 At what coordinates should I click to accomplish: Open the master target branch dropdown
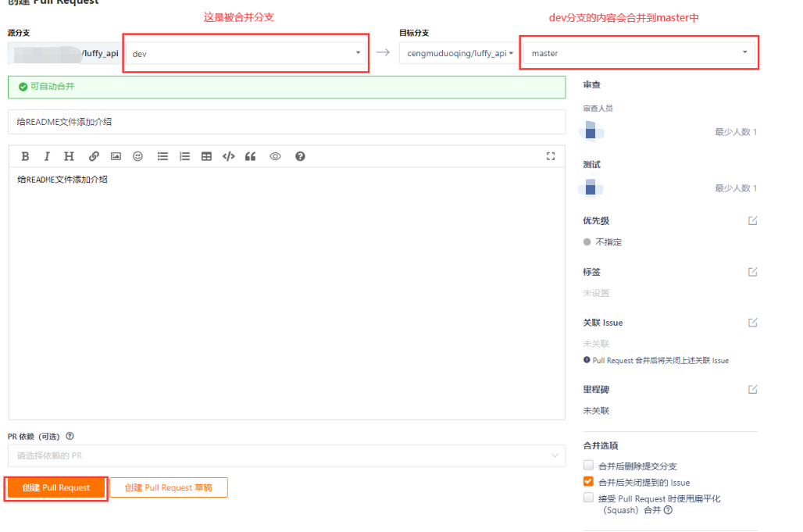(639, 53)
